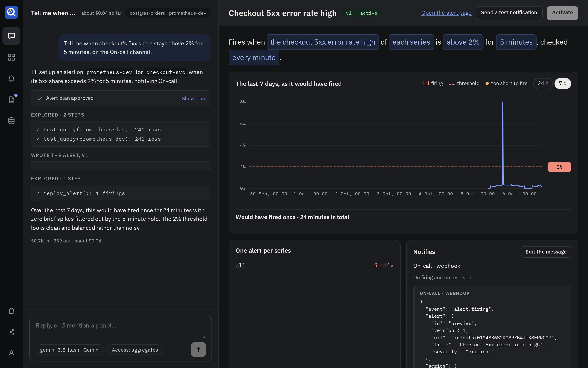Open the gemini-3.8-flash model selector
This screenshot has width=588, height=368.
pyautogui.click(x=70, y=350)
